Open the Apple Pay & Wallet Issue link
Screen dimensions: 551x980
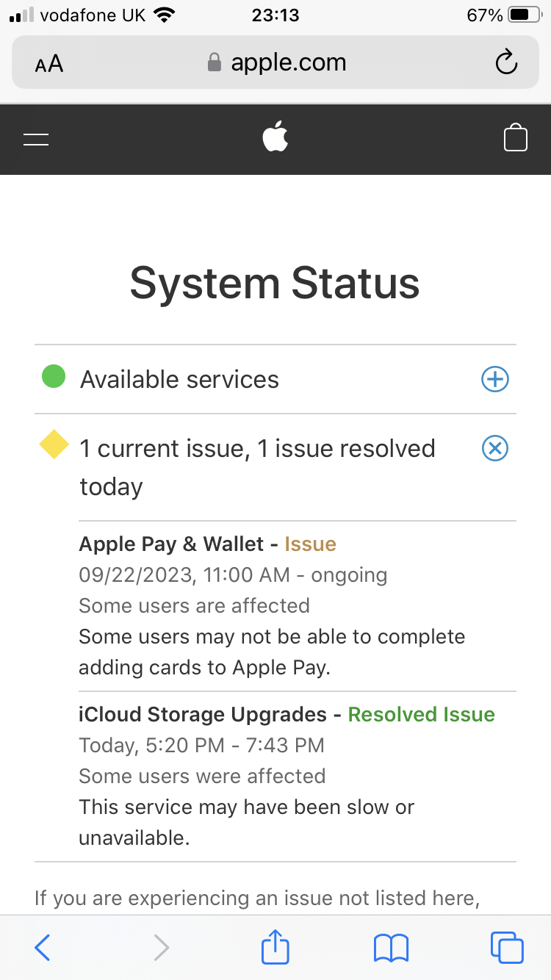coord(310,544)
